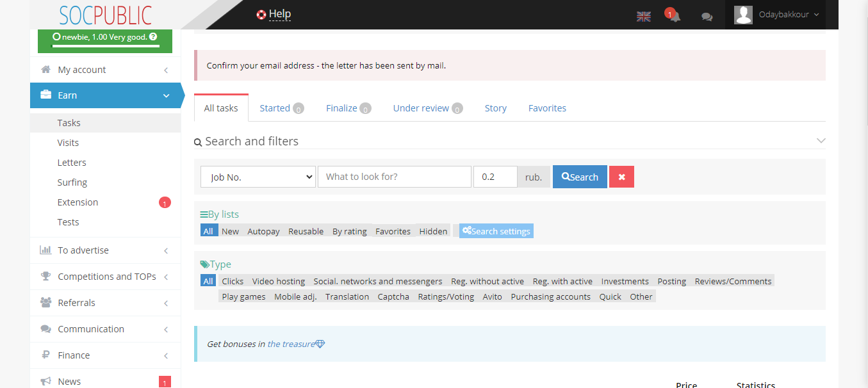Open the Help link in the header
Screen dimensions: 868x388
[x=280, y=14]
